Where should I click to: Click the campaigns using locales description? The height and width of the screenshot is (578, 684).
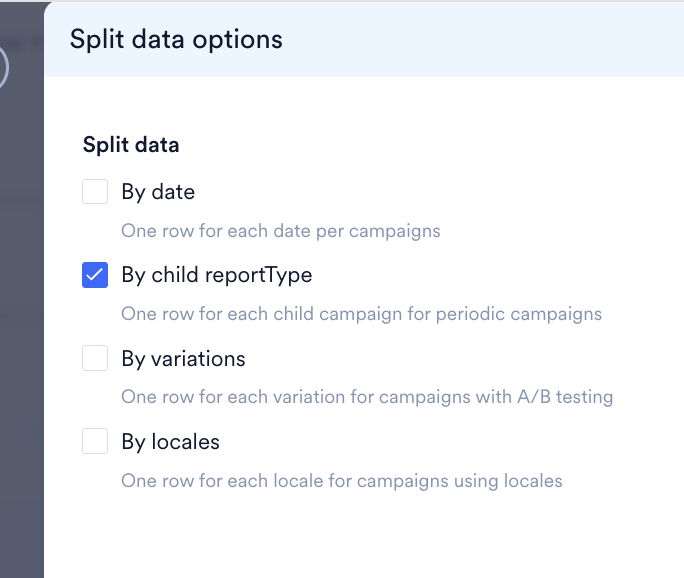[341, 481]
